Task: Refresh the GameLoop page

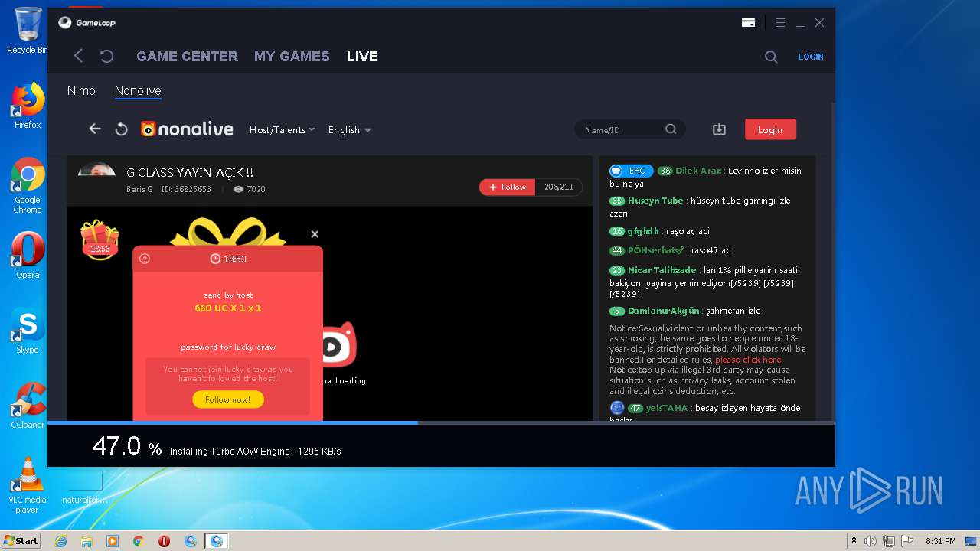Action: pyautogui.click(x=107, y=56)
